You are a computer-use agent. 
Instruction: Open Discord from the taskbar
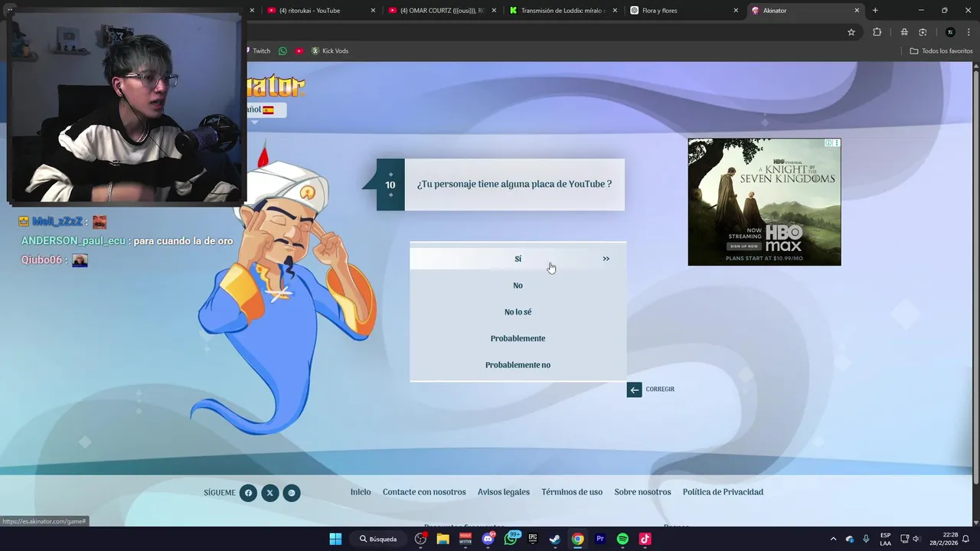coord(488,539)
